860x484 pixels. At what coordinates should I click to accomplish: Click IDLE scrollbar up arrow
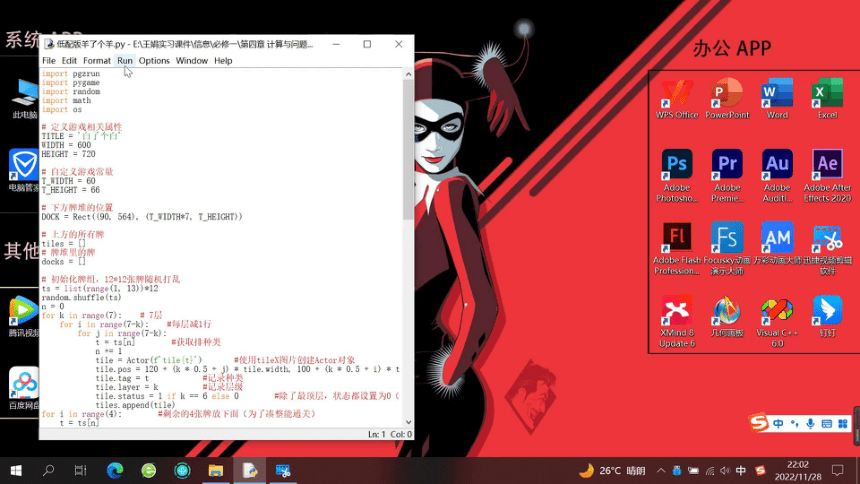click(x=408, y=74)
